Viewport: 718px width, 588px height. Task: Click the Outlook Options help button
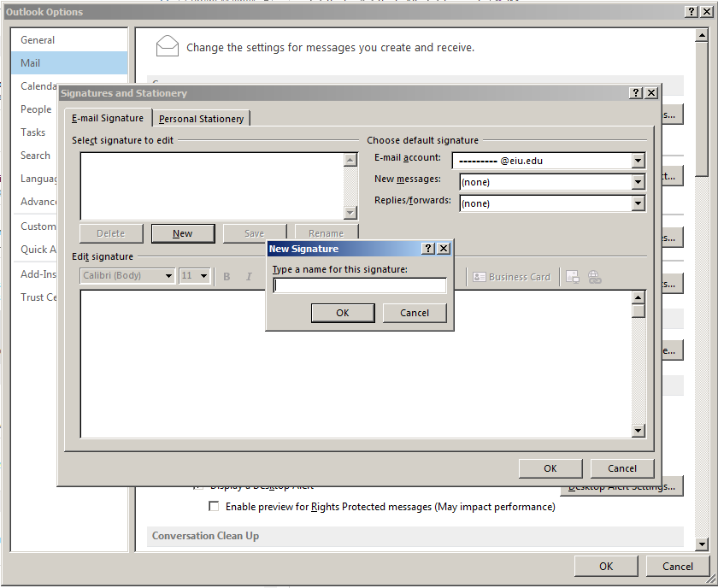(691, 12)
